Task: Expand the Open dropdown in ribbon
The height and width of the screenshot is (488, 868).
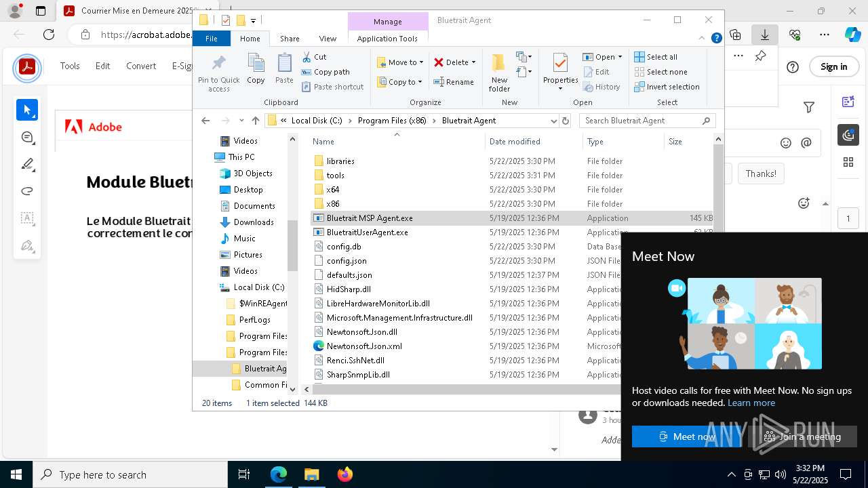Action: (619, 57)
